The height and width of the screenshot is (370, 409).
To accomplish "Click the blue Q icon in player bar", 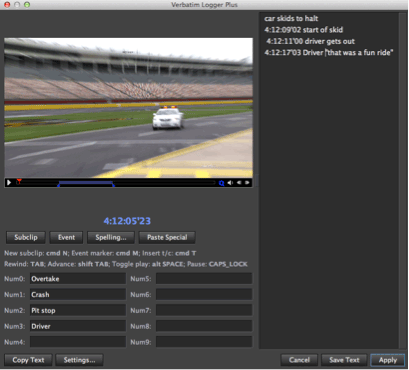I will (221, 183).
